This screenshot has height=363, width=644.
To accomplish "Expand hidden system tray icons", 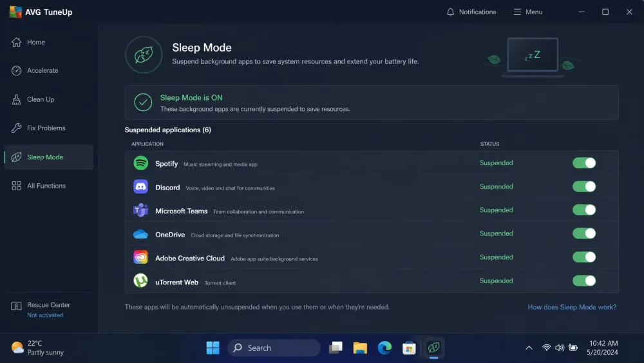I will 529,348.
